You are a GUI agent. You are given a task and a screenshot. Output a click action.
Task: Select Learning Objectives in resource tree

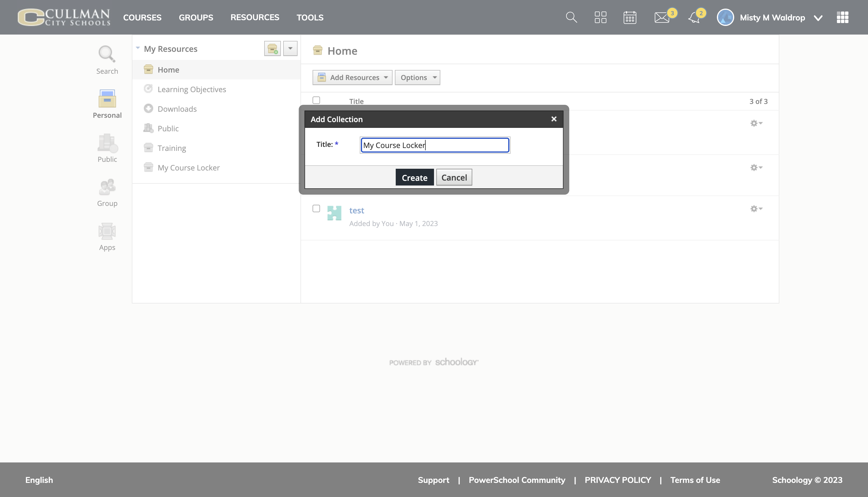point(216,90)
